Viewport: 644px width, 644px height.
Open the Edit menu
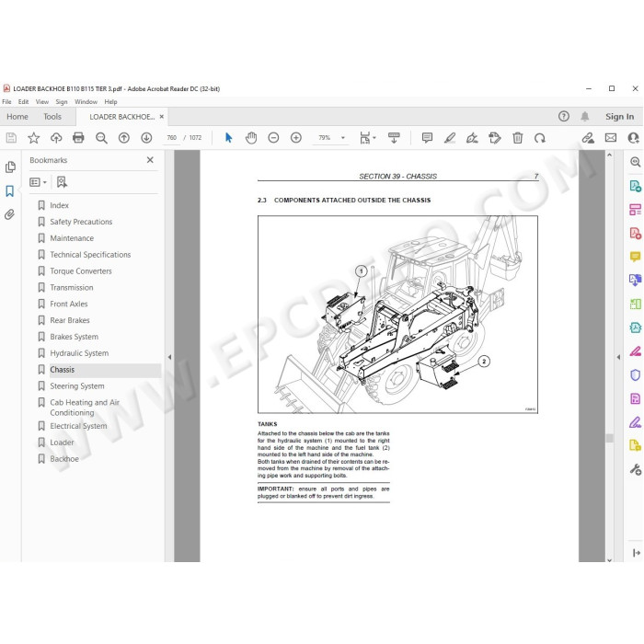click(x=23, y=101)
